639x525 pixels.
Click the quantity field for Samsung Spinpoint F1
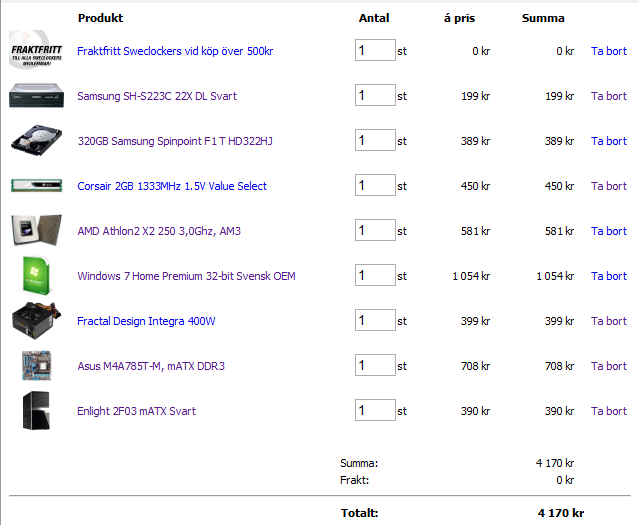coord(375,141)
